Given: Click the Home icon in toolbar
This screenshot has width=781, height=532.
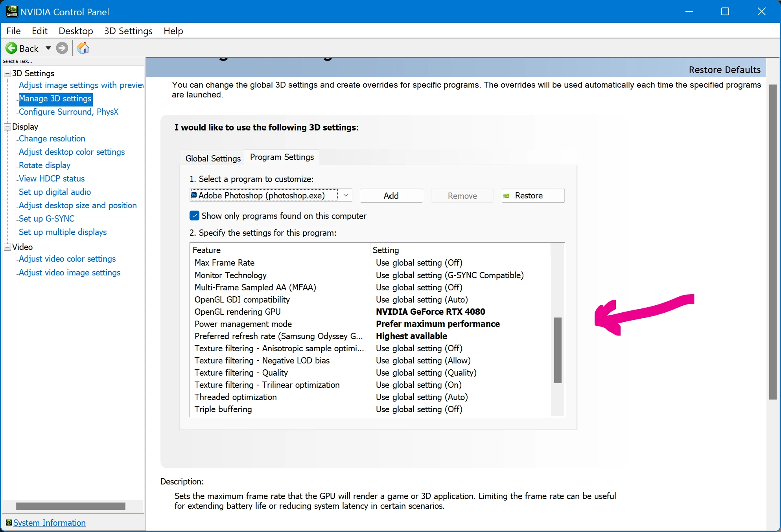Looking at the screenshot, I should pyautogui.click(x=83, y=48).
